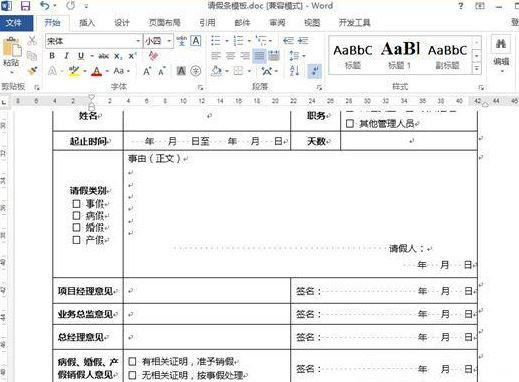Grow the font size
The width and height of the screenshot is (519, 382).
[x=147, y=71]
